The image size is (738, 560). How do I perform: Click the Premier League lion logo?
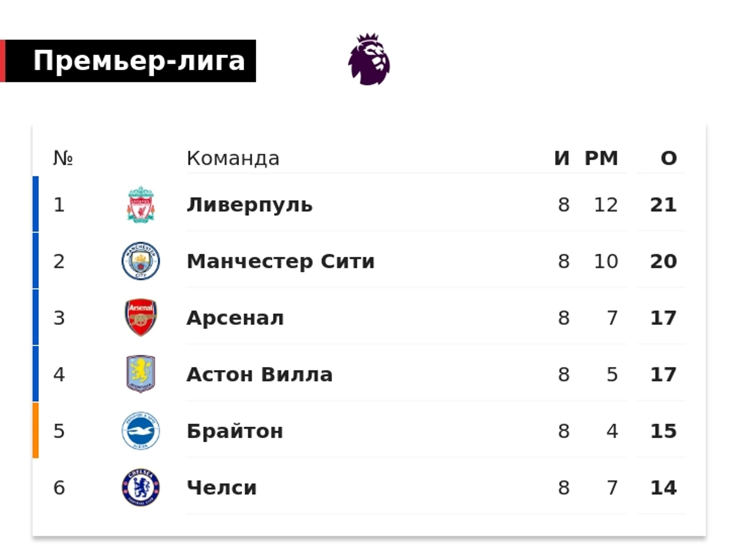point(369,59)
